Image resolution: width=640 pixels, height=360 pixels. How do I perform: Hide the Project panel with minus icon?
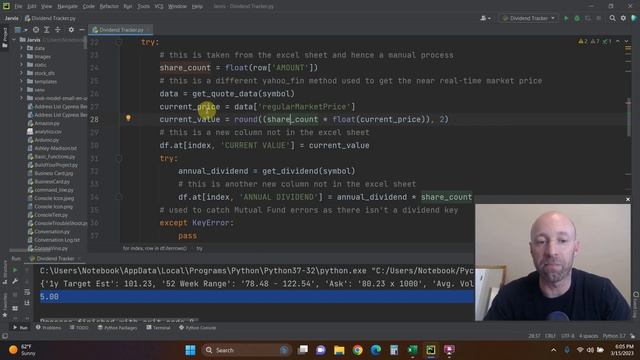pos(82,30)
